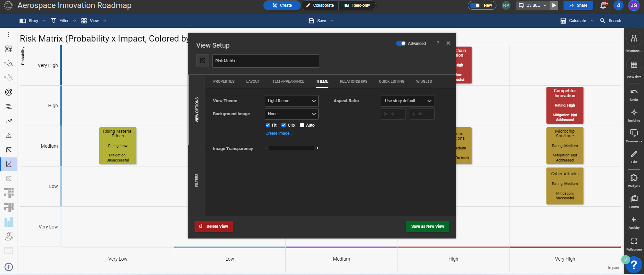644x275 pixels.
Task: Open the Relationships panel icon
Action: (x=634, y=39)
